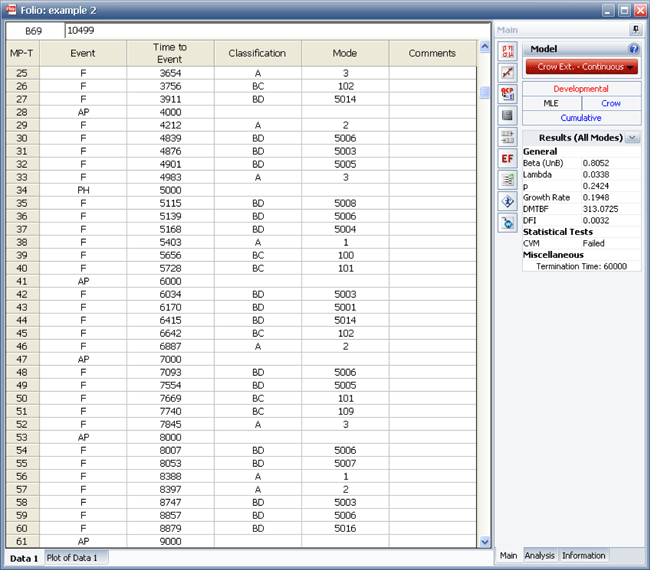Click the Cumulative setting link
The image size is (650, 570).
click(581, 118)
